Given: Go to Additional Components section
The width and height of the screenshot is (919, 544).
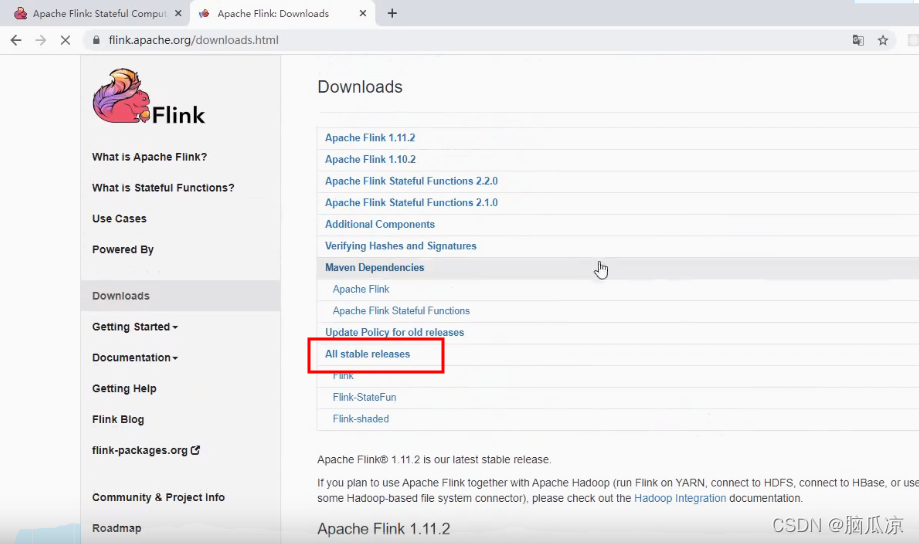Looking at the screenshot, I should point(380,225).
